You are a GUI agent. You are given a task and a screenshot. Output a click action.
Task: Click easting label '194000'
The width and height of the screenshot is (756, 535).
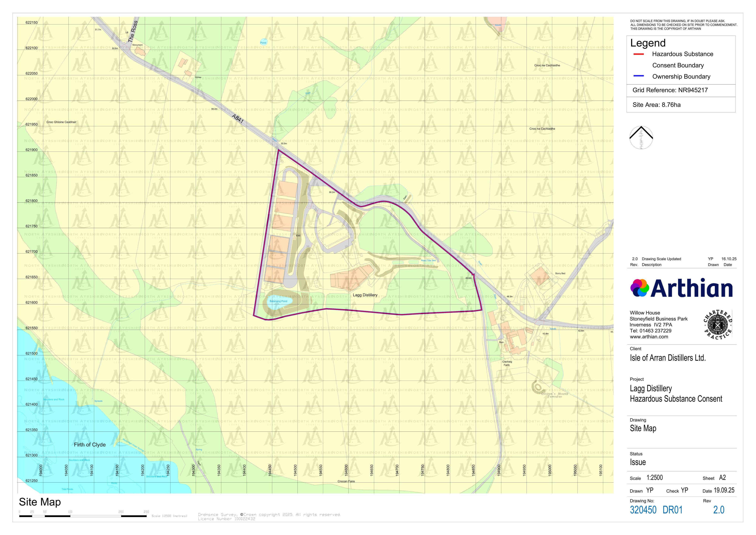click(x=41, y=470)
